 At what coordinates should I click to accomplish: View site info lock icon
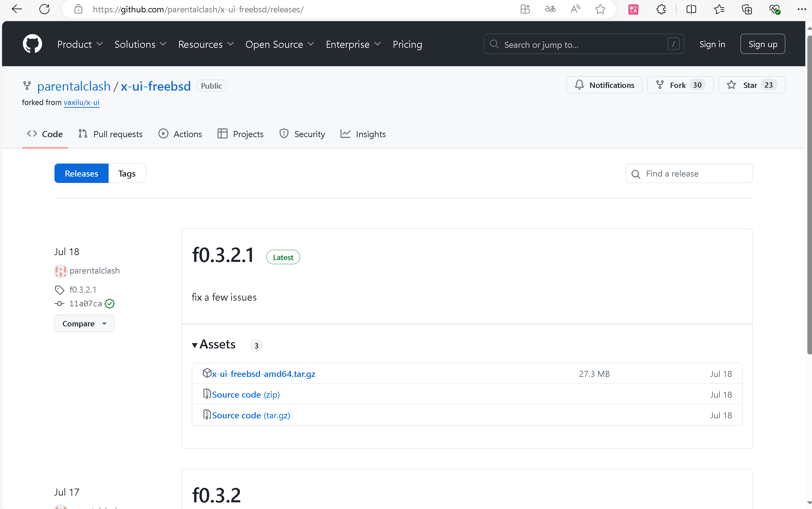[79, 9]
